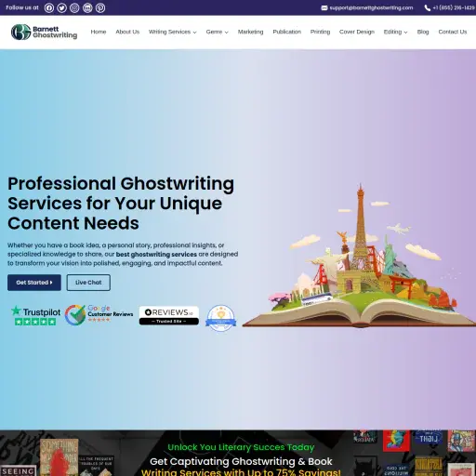Open the Instagram social icon
The width and height of the screenshot is (476, 476).
pyautogui.click(x=74, y=7)
